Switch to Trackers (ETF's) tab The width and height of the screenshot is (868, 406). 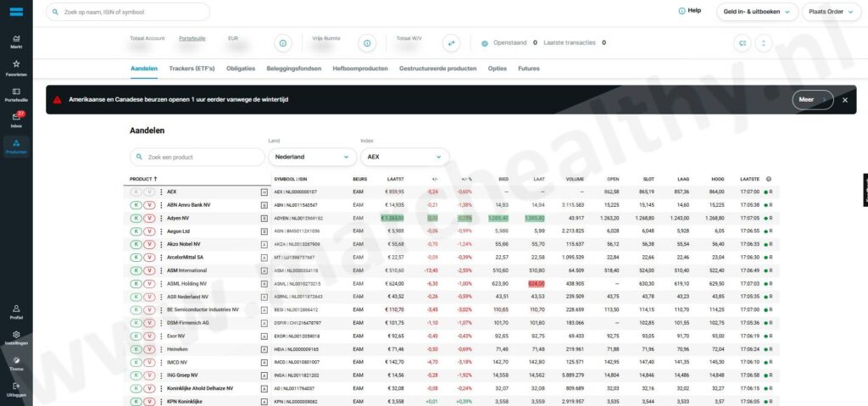(192, 69)
